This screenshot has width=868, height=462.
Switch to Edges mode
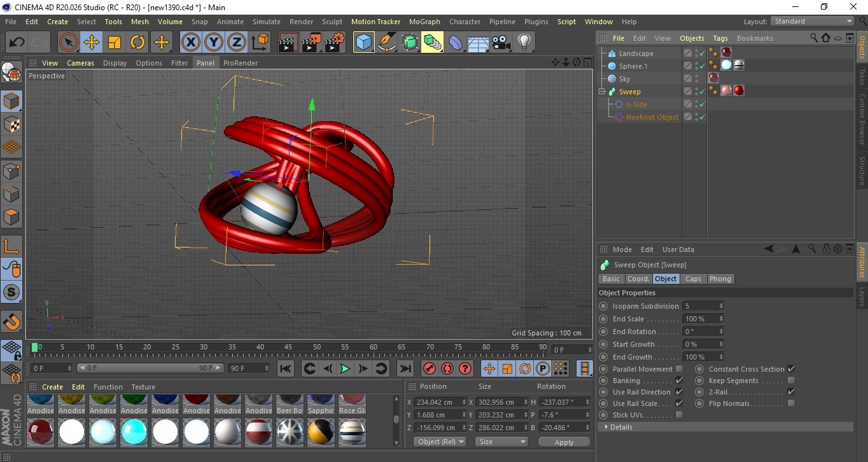[11, 193]
